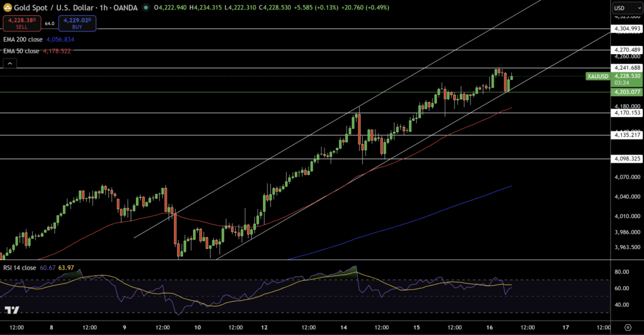Collapse the indicator legend with chevron
644x335 pixels.
coord(10,63)
